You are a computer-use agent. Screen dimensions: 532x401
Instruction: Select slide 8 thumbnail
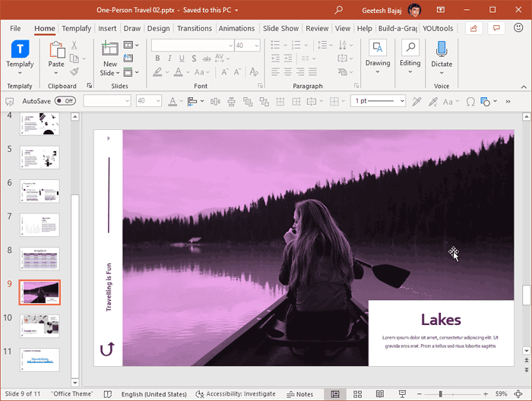(x=40, y=259)
